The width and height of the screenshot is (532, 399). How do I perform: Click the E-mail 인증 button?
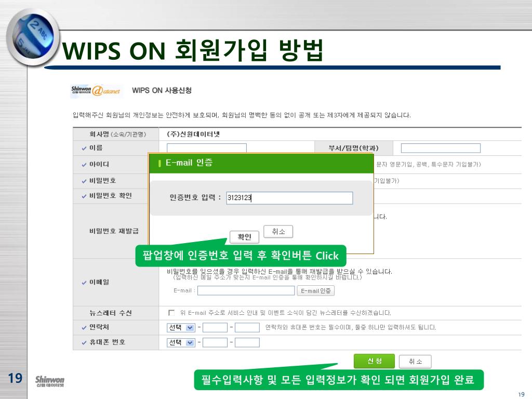click(315, 291)
